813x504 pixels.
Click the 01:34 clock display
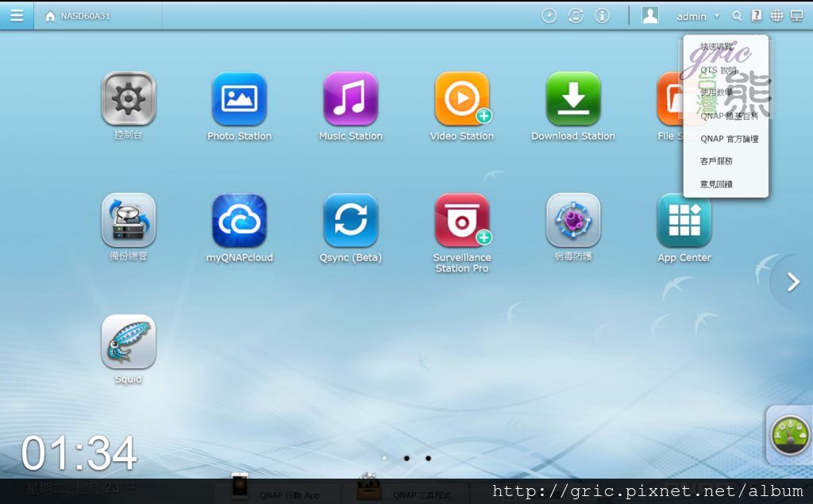point(79,453)
